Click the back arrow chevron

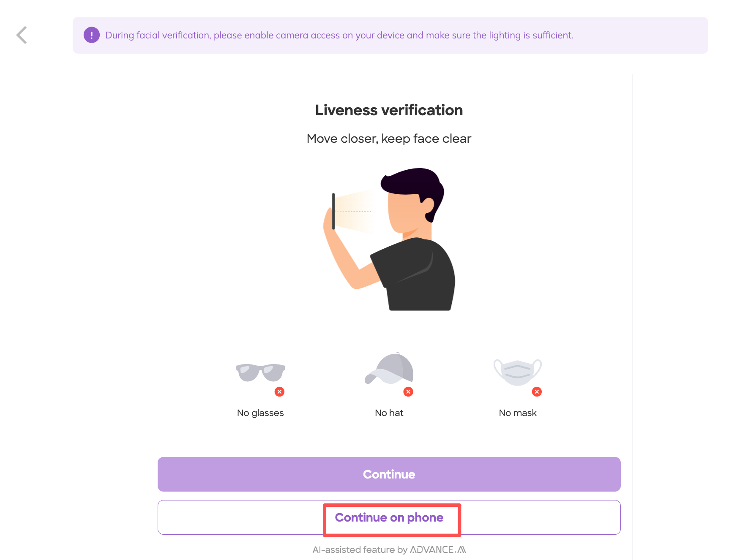22,35
